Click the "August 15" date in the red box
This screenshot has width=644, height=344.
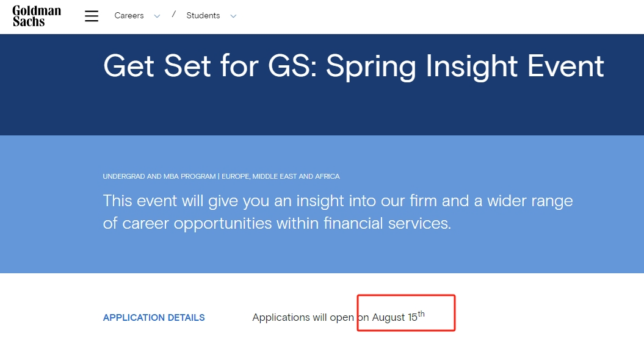click(x=394, y=317)
